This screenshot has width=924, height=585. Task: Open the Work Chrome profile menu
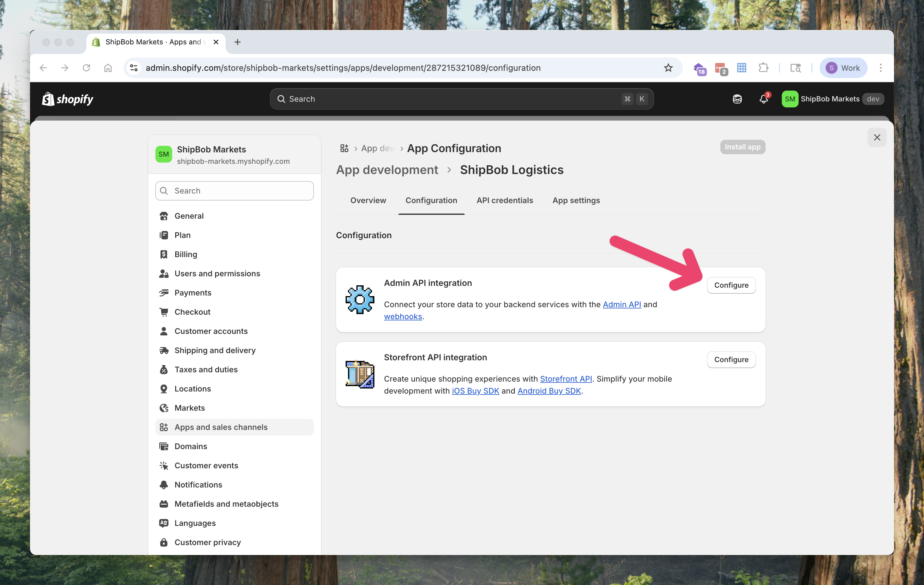point(843,68)
